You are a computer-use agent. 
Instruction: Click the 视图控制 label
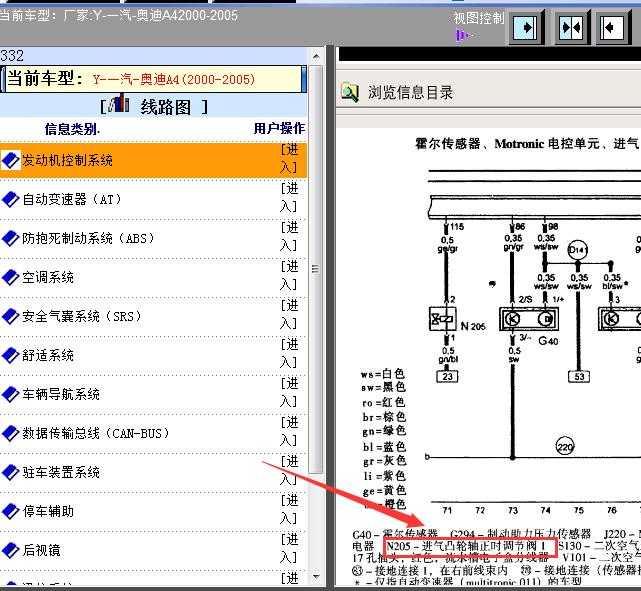click(x=479, y=18)
